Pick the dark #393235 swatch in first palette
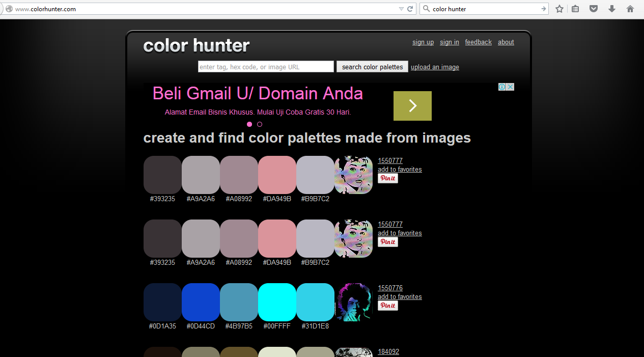The image size is (644, 357). click(162, 175)
